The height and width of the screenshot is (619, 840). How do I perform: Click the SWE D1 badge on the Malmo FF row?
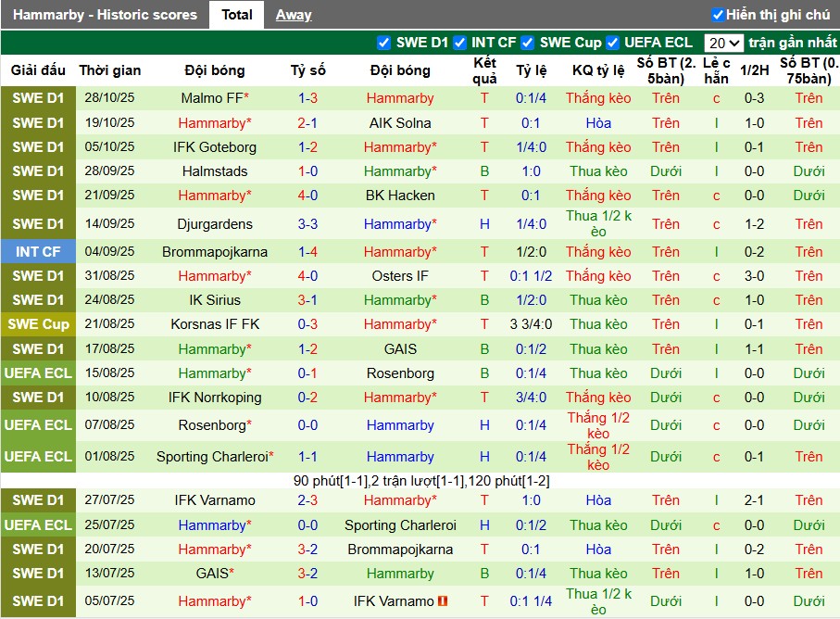click(x=38, y=98)
